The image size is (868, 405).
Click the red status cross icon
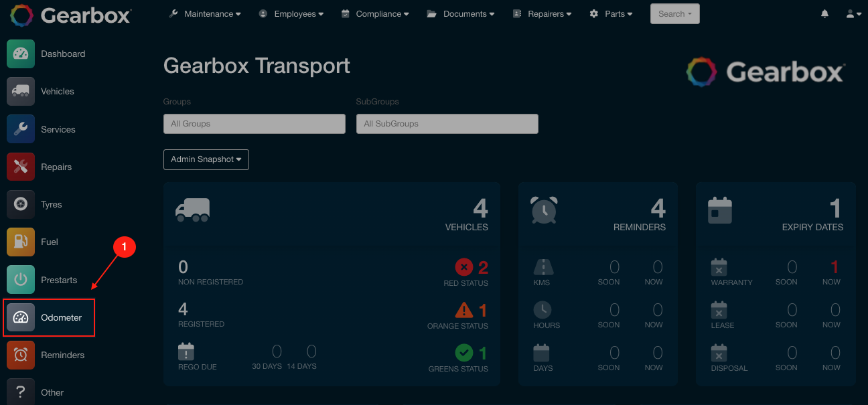464,268
